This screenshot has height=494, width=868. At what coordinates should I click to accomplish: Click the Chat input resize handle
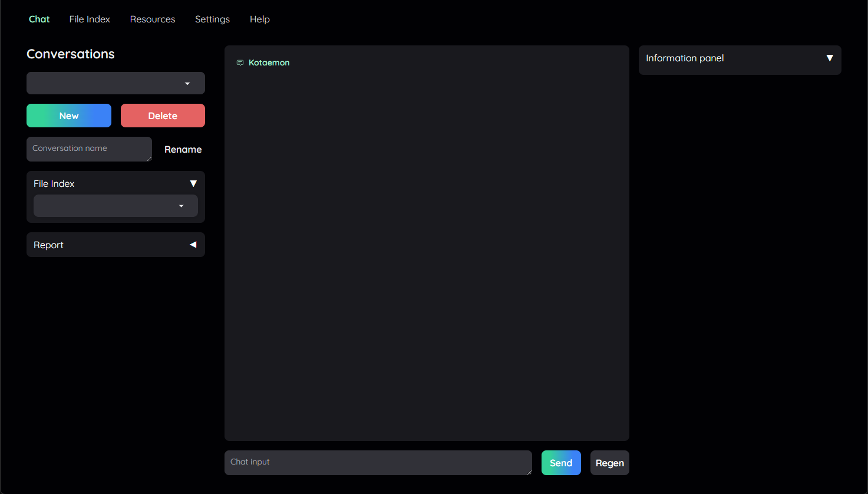tap(529, 472)
